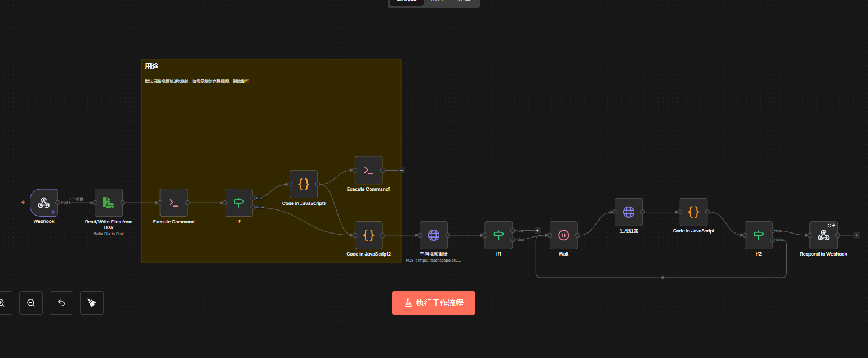
Task: Click the 执行工作流程 execute workflow button
Action: click(434, 303)
